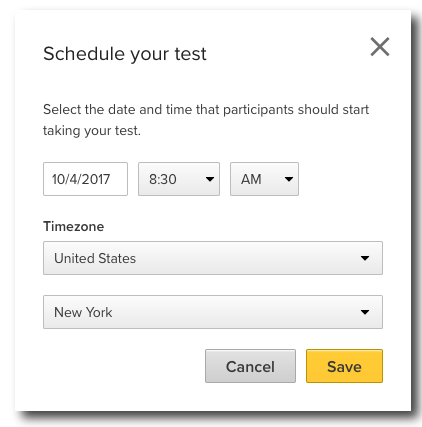Click the arrow beside 8:30
422x427 pixels.
click(210, 179)
